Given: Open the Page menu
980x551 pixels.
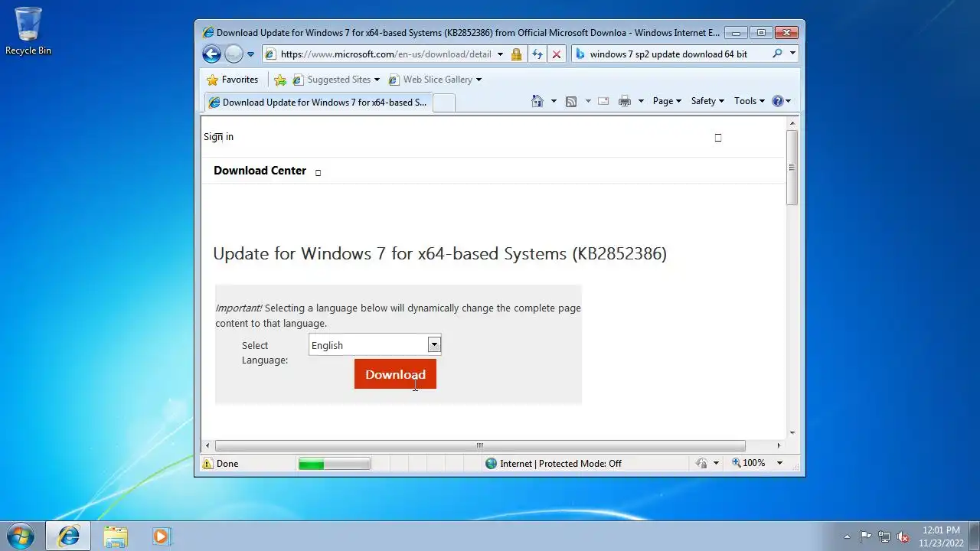Looking at the screenshot, I should pos(667,101).
